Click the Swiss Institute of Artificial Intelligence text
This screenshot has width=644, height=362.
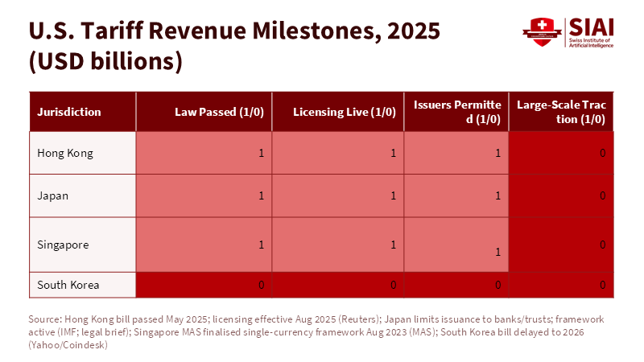(591, 43)
